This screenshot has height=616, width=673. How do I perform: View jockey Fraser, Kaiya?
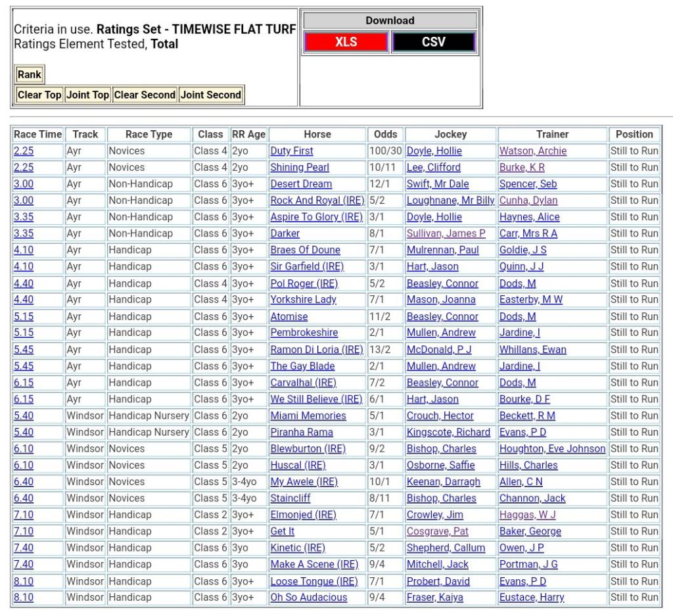434,598
